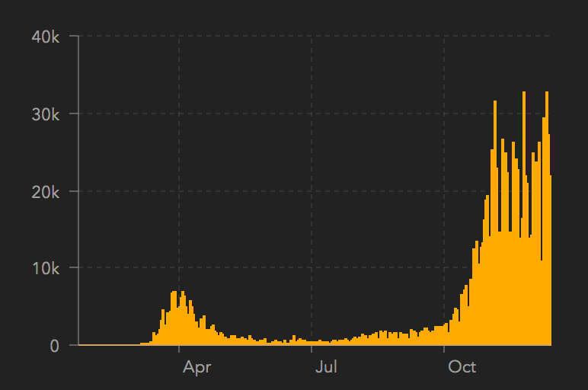Click the Apr label on the x-axis

197,367
